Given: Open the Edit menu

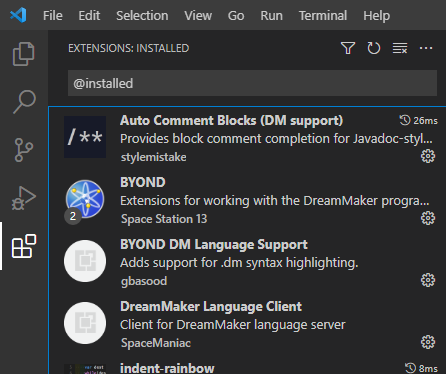Looking at the screenshot, I should tap(89, 15).
